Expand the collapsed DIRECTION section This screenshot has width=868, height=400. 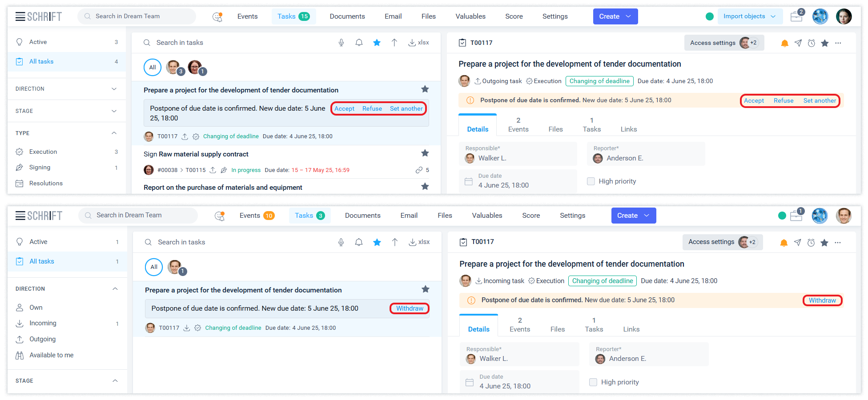(x=114, y=89)
